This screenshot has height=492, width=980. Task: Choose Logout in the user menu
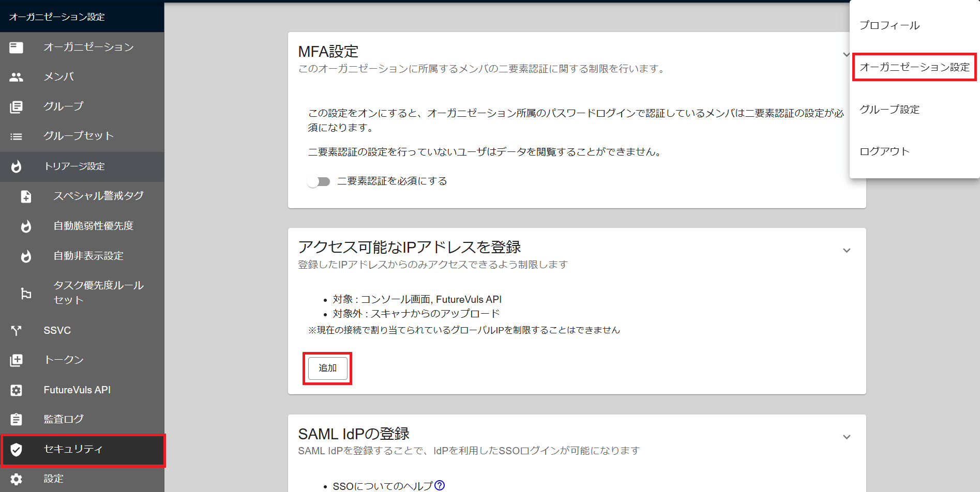pos(884,151)
